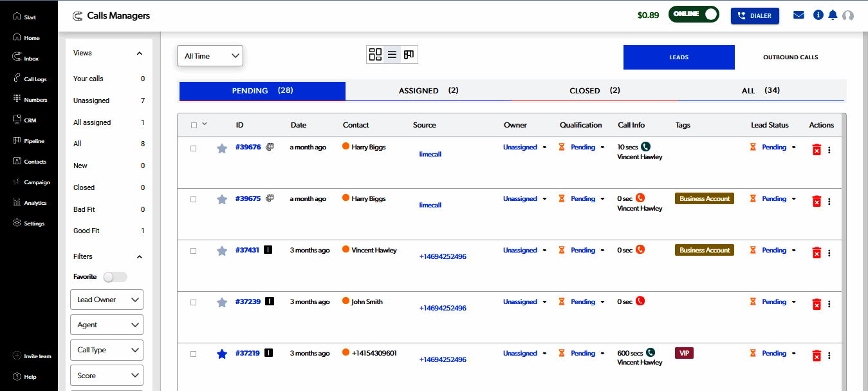Favorite lead #37431 with star icon
Image resolution: width=868 pixels, height=391 pixels.
pyautogui.click(x=222, y=251)
